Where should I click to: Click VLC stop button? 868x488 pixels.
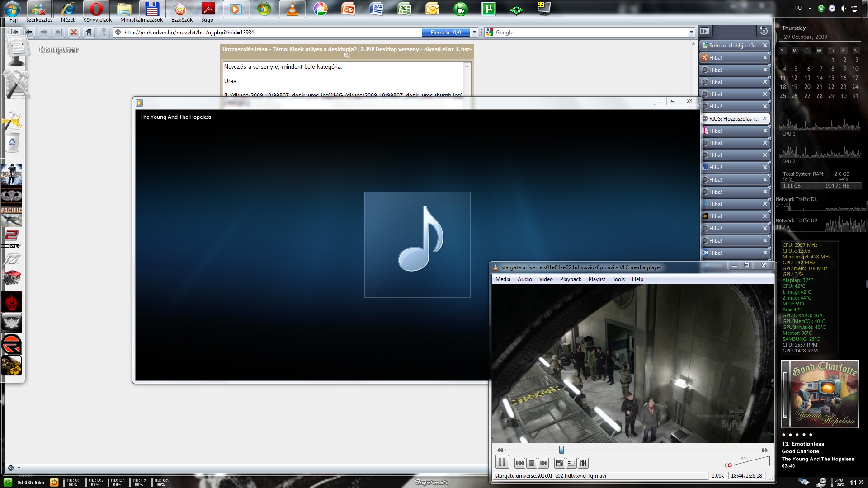click(532, 463)
